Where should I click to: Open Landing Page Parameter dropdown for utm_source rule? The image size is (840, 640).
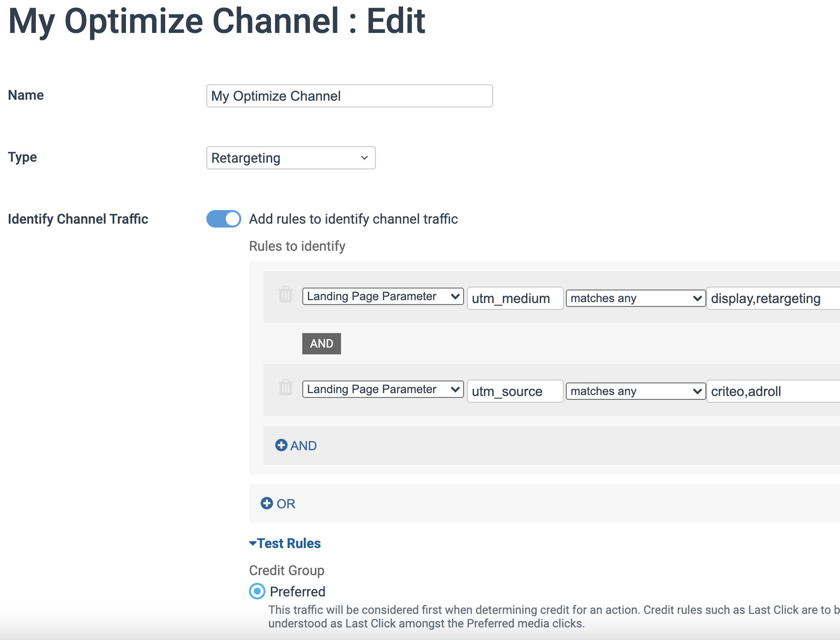(x=383, y=389)
